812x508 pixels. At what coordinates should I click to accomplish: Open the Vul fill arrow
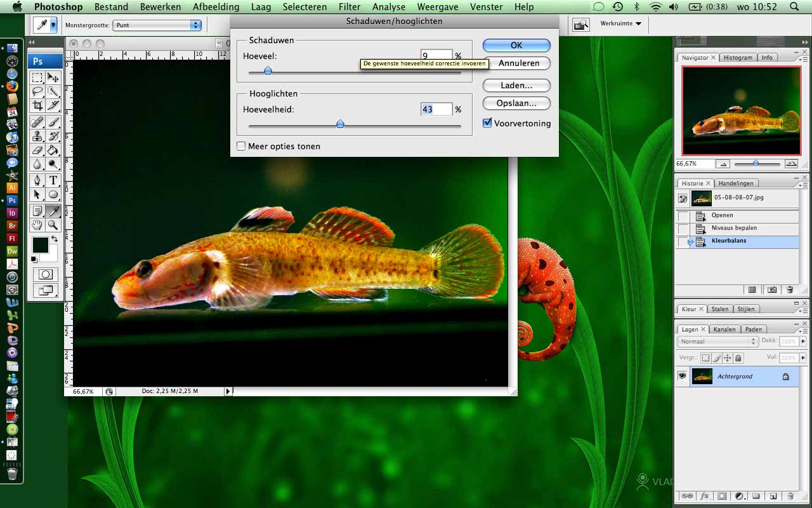(x=803, y=358)
